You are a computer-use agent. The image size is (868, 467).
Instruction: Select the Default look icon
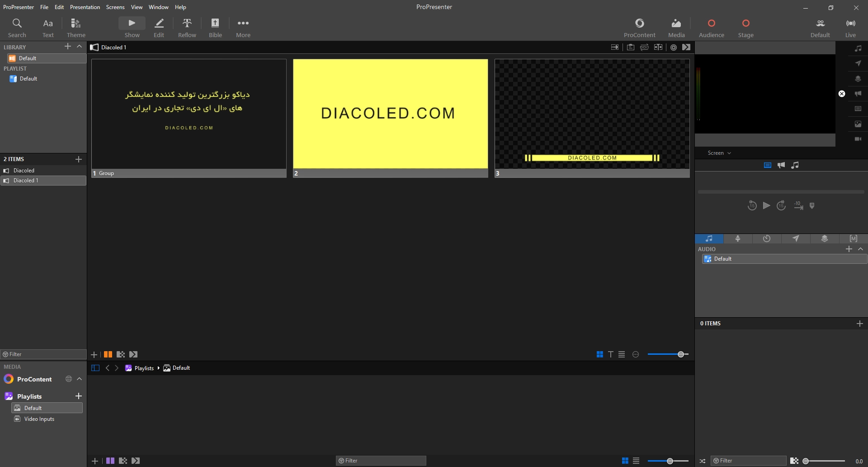click(820, 28)
